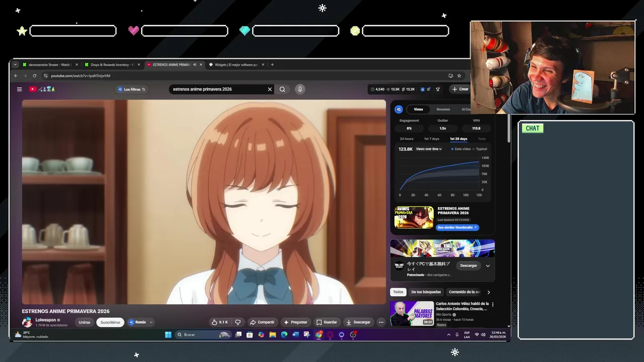Click the taskbar clock and date
Viewport: 644px width, 362px height.
[x=499, y=335]
